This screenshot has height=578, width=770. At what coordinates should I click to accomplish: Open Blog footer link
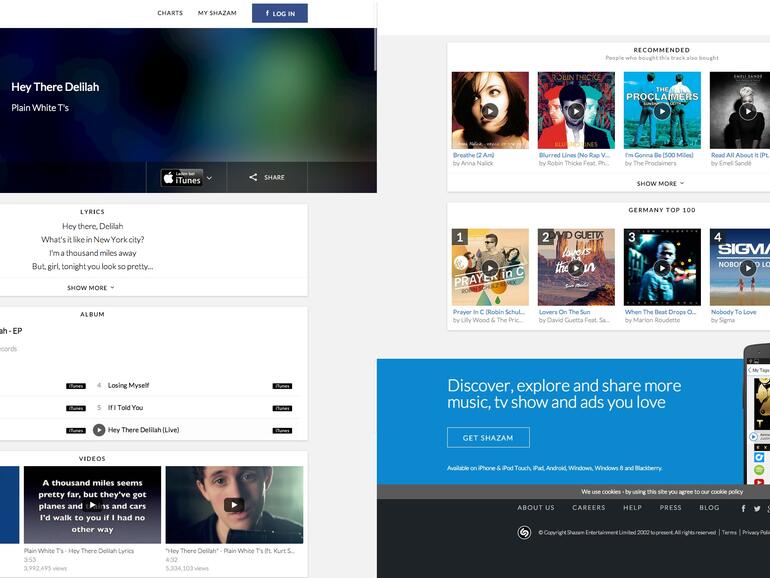[x=709, y=508]
